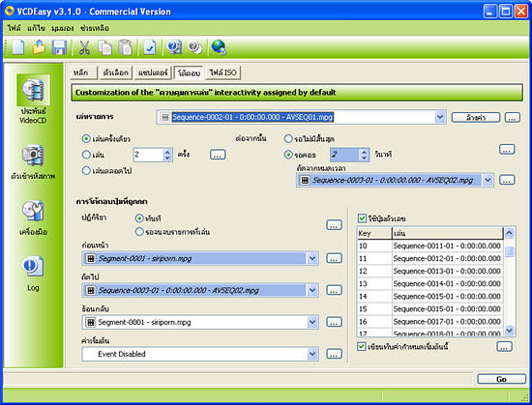Increase the wait seconds spinner value
Viewport: 532px width, 405px height.
pos(364,152)
